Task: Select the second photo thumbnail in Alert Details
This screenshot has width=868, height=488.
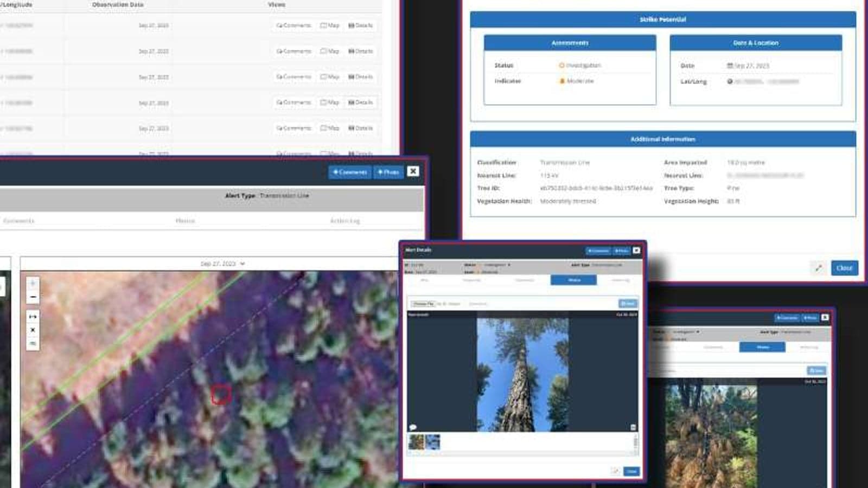Action: tap(433, 442)
